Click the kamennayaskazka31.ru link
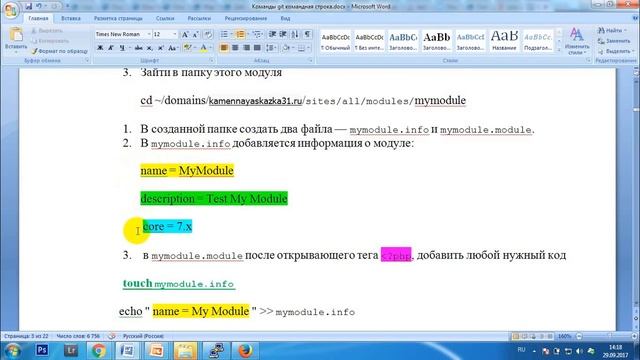640x360 pixels. 255,101
